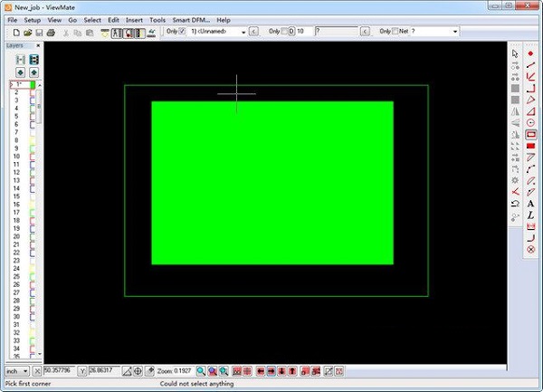Click the Print icon in toolbar
The height and width of the screenshot is (392, 543).
pos(52,33)
